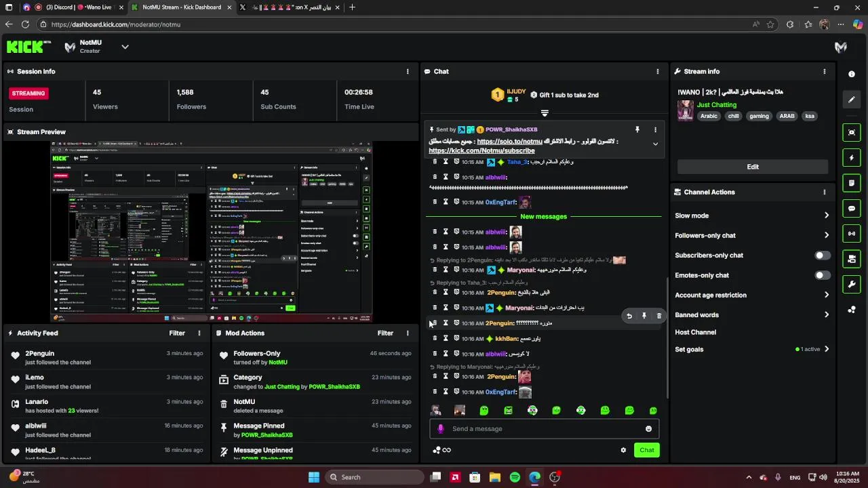This screenshot has width=868, height=488.
Task: Click the Just Chatting category link
Action: tap(717, 105)
